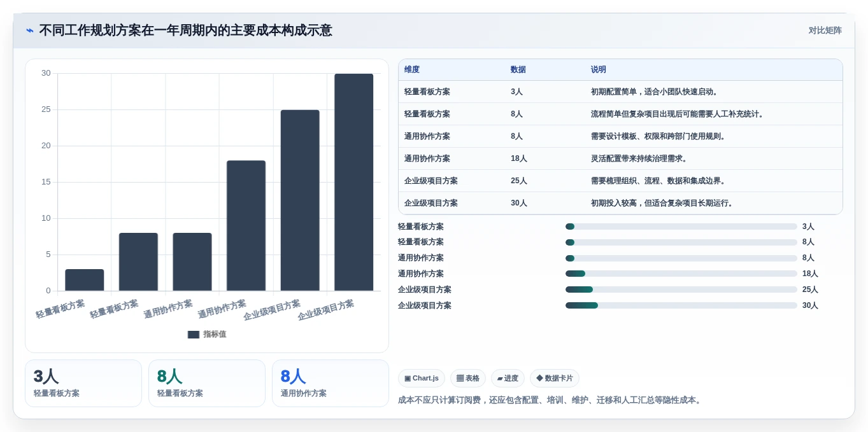868x432 pixels.
Task: Open the 3人 轻量看板方案 data card
Action: (83, 384)
